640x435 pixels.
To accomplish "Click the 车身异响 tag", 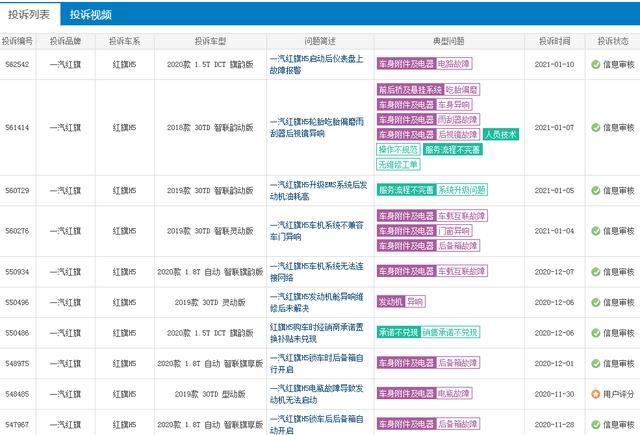I will tap(454, 105).
